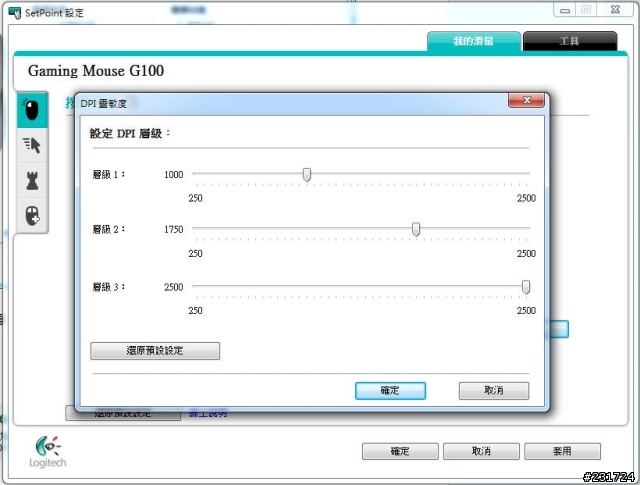Click the level 3 maximum label 2500
The image size is (640, 485).
click(x=526, y=311)
